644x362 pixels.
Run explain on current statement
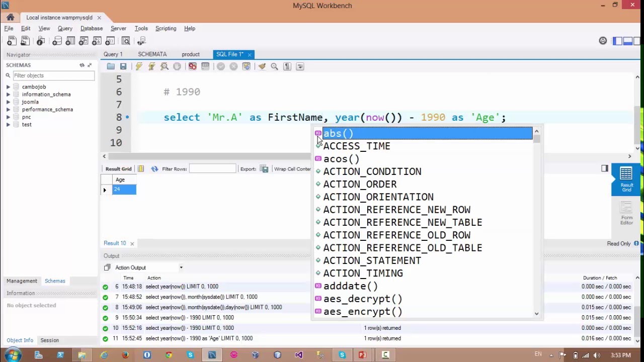click(164, 66)
